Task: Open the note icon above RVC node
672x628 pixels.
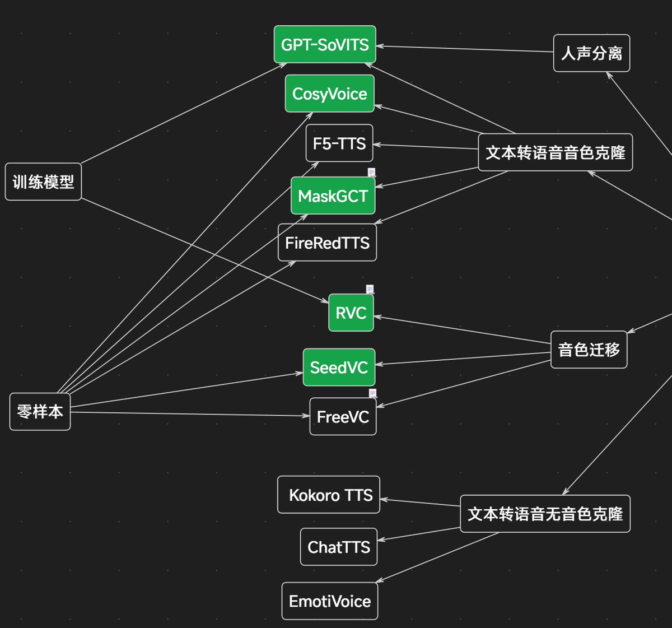Action: point(370,289)
